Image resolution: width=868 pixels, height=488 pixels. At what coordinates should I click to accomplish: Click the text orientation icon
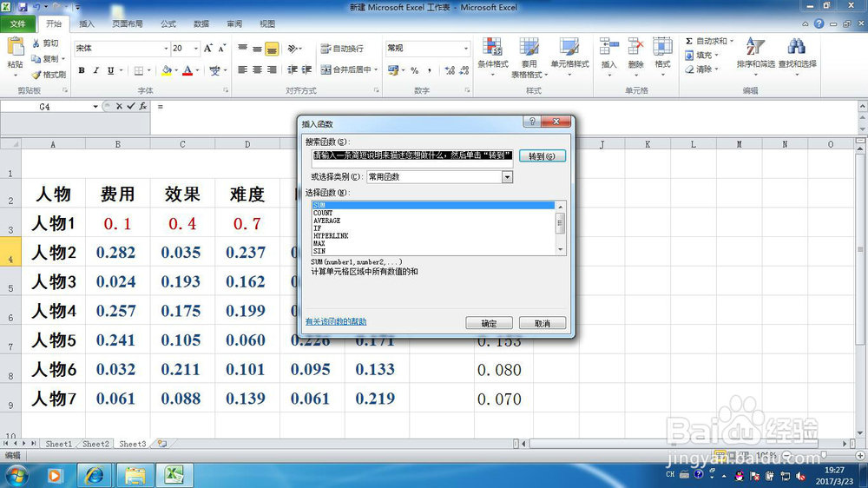click(x=293, y=49)
